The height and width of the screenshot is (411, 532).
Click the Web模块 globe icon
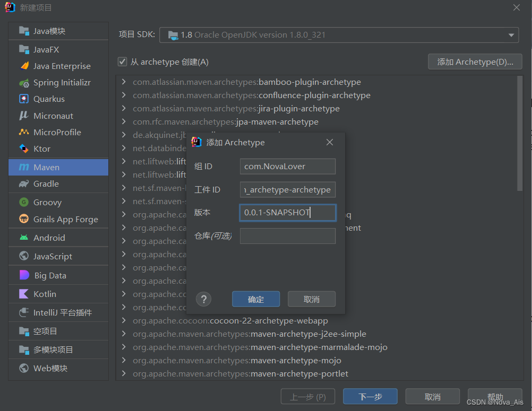tap(24, 368)
